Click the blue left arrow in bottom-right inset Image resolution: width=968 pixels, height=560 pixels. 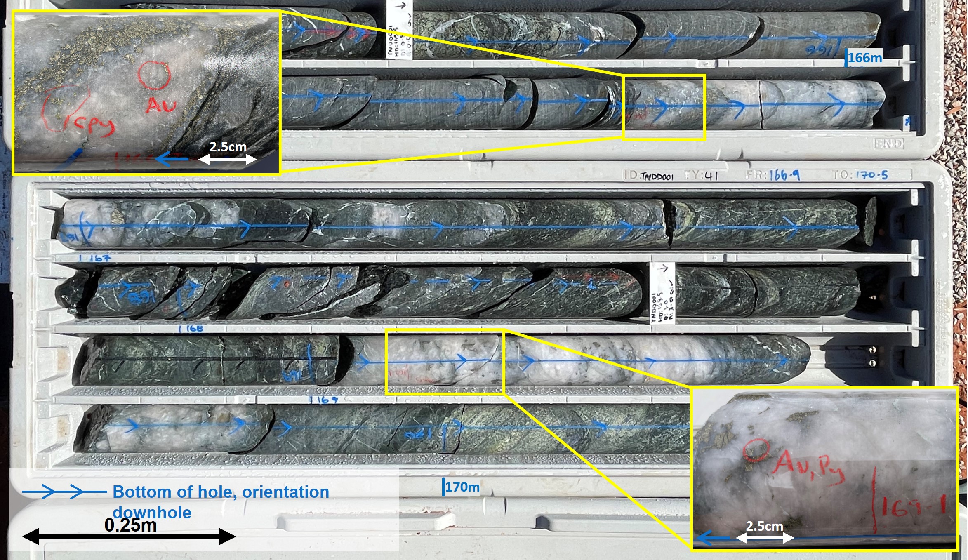713,538
